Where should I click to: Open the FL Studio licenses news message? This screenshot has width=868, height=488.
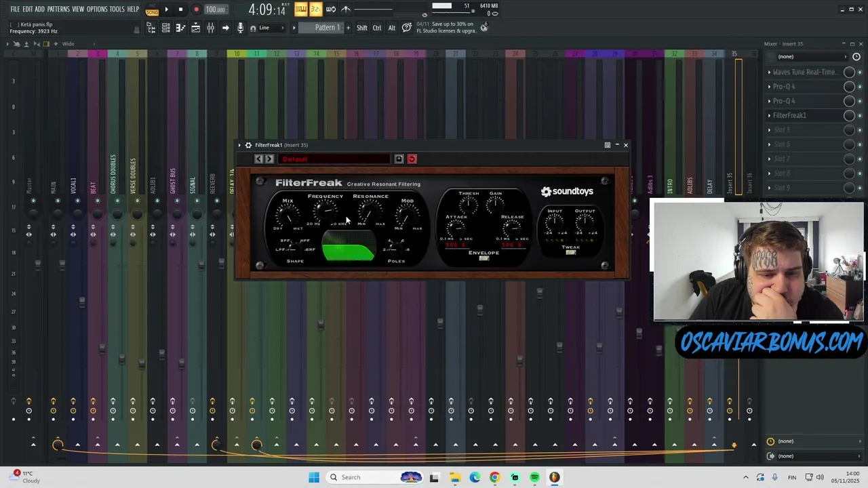point(447,27)
